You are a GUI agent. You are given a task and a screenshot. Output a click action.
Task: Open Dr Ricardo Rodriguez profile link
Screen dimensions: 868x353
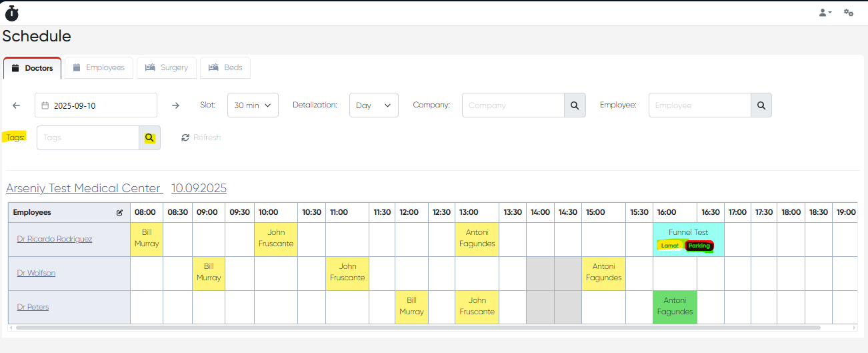point(55,239)
